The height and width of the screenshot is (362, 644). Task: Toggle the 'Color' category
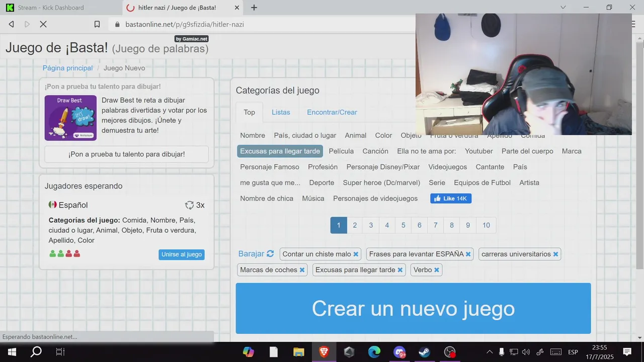(383, 136)
